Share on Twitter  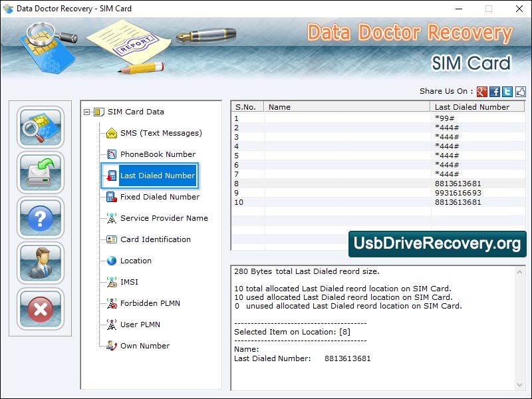point(507,92)
